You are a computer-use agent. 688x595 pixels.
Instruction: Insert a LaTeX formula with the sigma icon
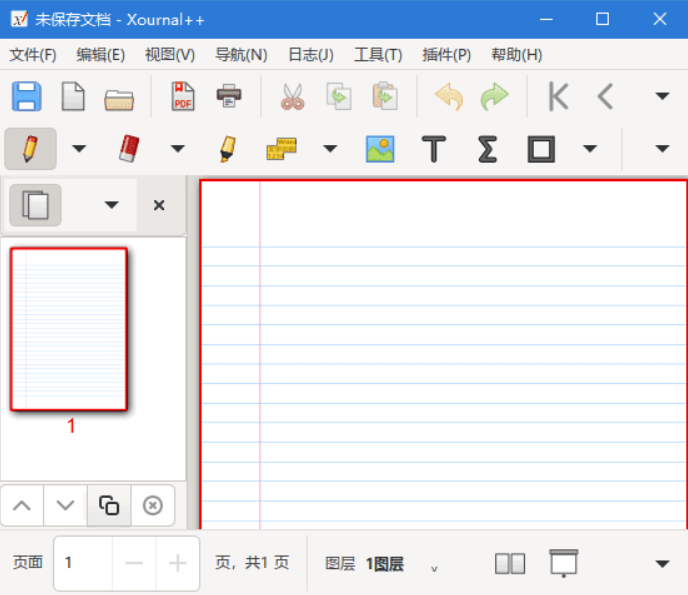click(x=487, y=149)
